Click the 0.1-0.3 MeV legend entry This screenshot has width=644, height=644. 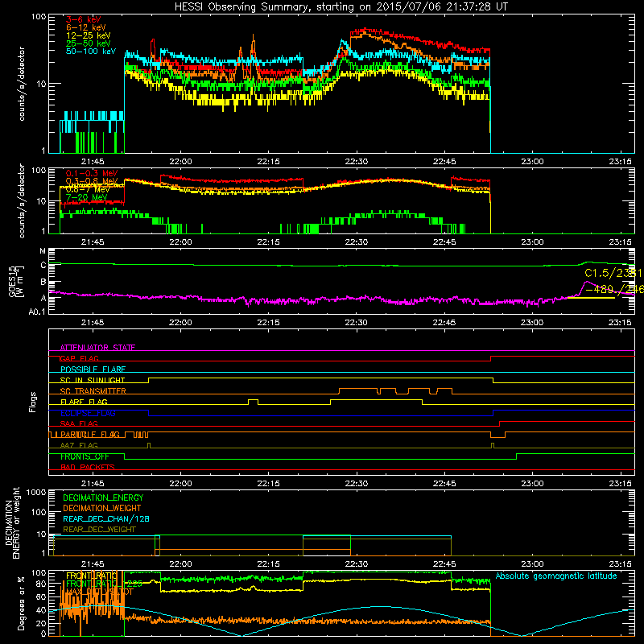tap(92, 173)
